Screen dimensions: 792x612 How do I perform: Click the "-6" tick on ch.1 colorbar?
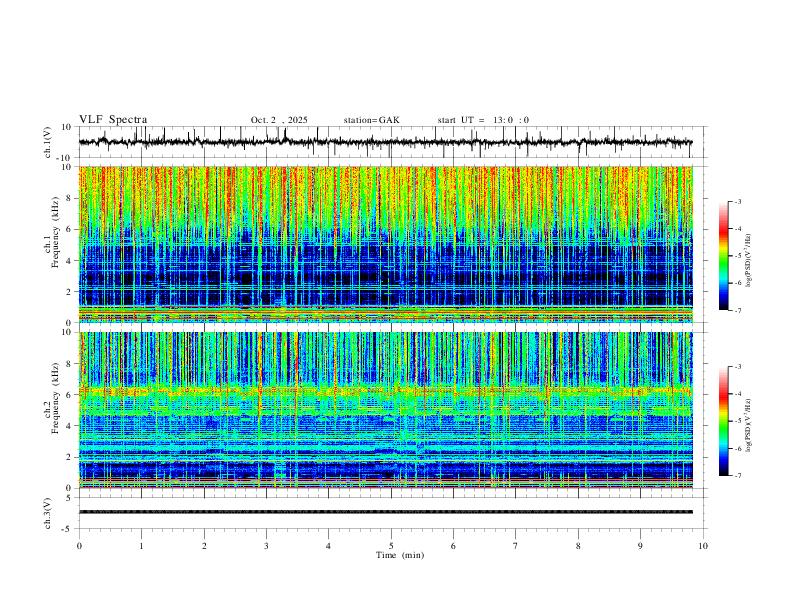737,283
